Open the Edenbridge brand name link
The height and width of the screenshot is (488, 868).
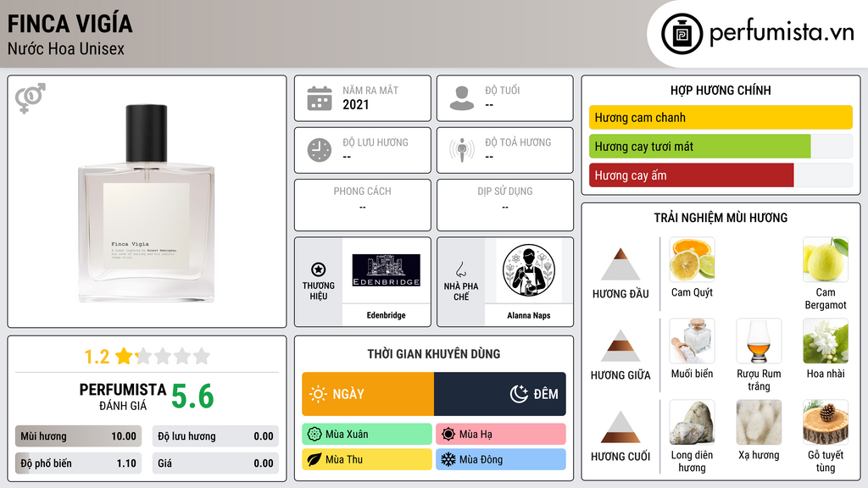click(386, 315)
